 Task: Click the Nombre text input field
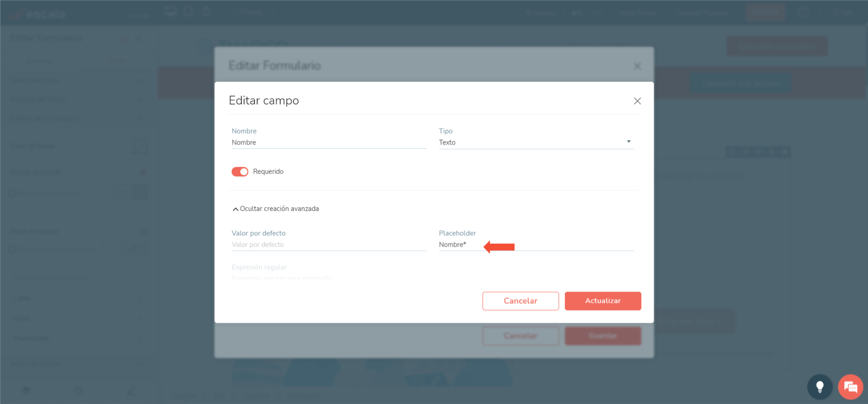tap(329, 142)
